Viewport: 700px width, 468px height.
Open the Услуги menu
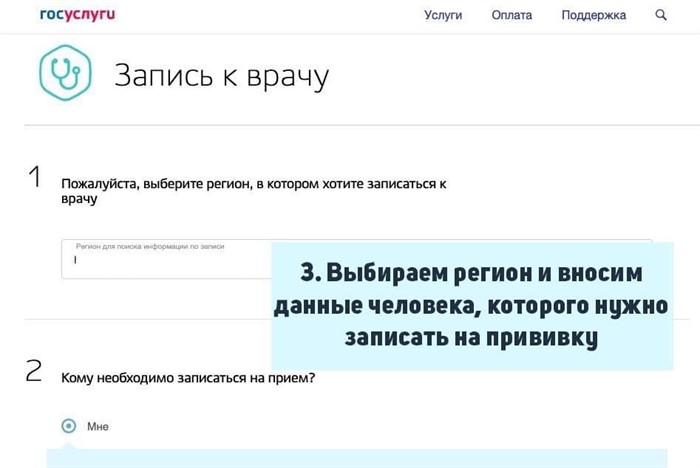tap(443, 15)
